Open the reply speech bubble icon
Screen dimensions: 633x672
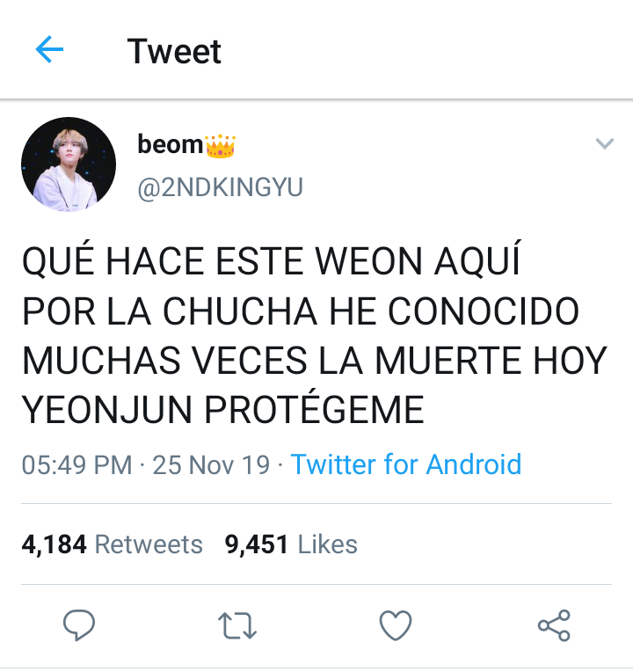[x=79, y=625]
